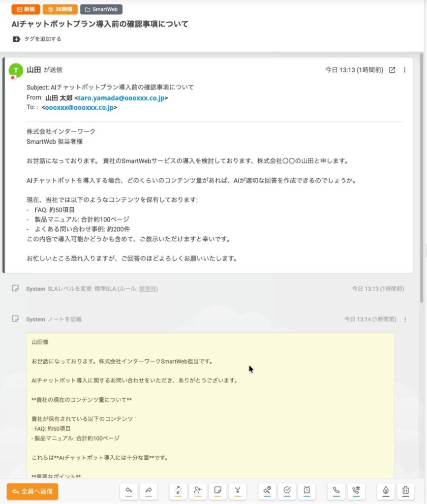427x504 pixels.
Task: Select the reply arrow icon
Action: coord(128,491)
